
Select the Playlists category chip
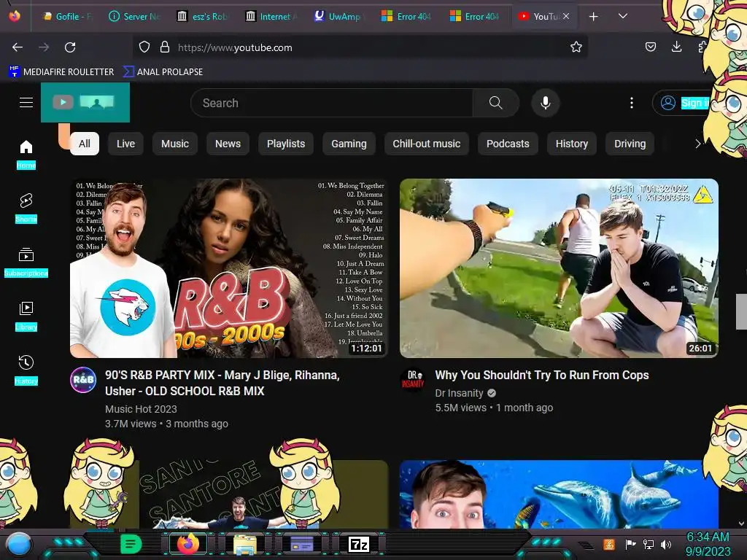[x=286, y=144]
